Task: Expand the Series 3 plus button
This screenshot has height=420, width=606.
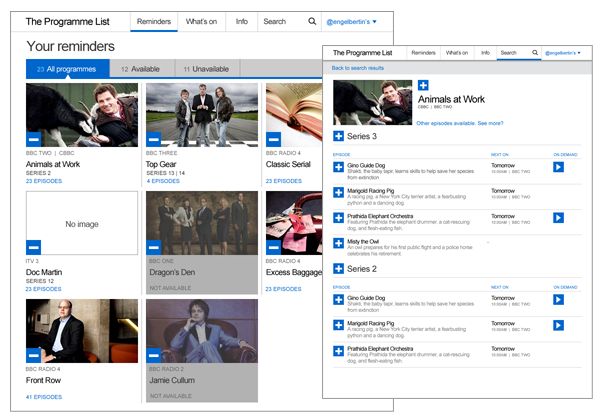Action: (338, 136)
